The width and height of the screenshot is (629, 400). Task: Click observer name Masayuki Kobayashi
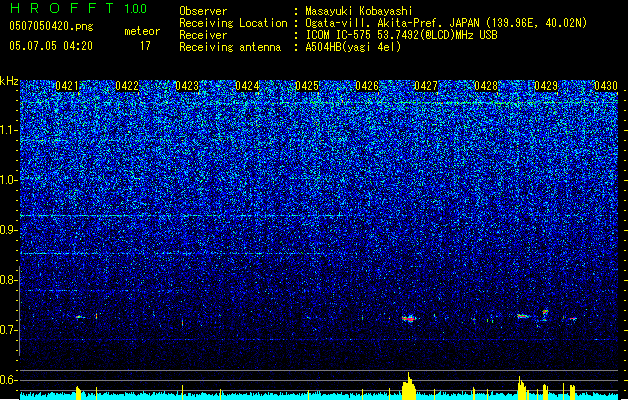[x=359, y=11]
